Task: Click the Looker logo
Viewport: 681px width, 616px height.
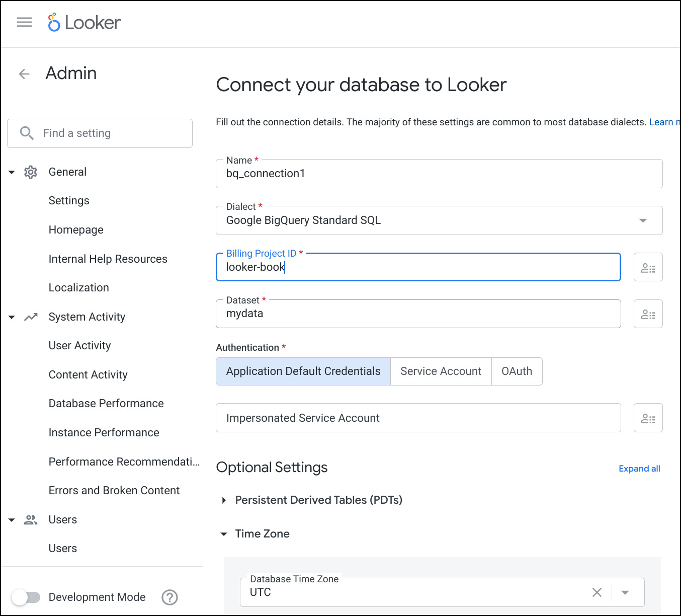Action: [84, 23]
